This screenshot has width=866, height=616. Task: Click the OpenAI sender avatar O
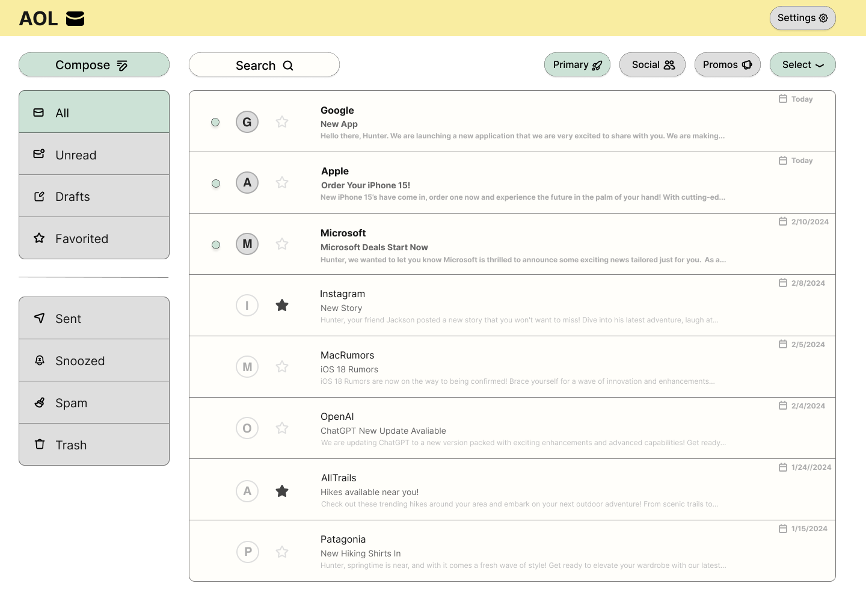coord(247,428)
